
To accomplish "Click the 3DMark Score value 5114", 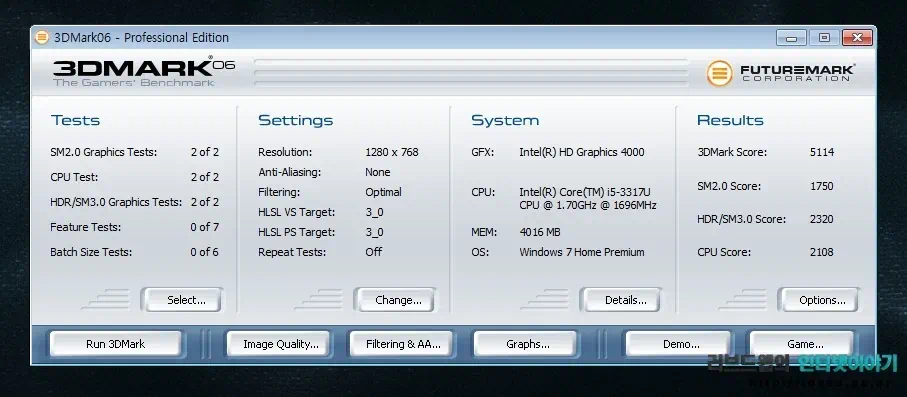I will click(x=822, y=152).
